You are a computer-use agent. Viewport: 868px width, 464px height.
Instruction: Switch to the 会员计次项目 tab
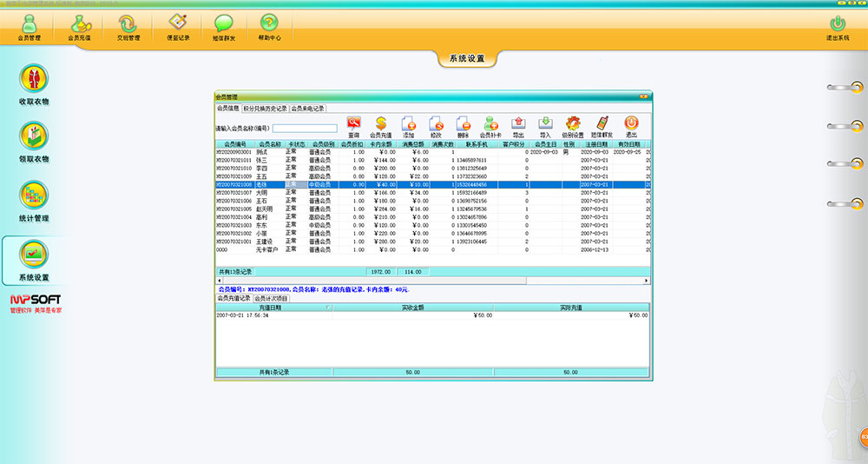(x=271, y=298)
